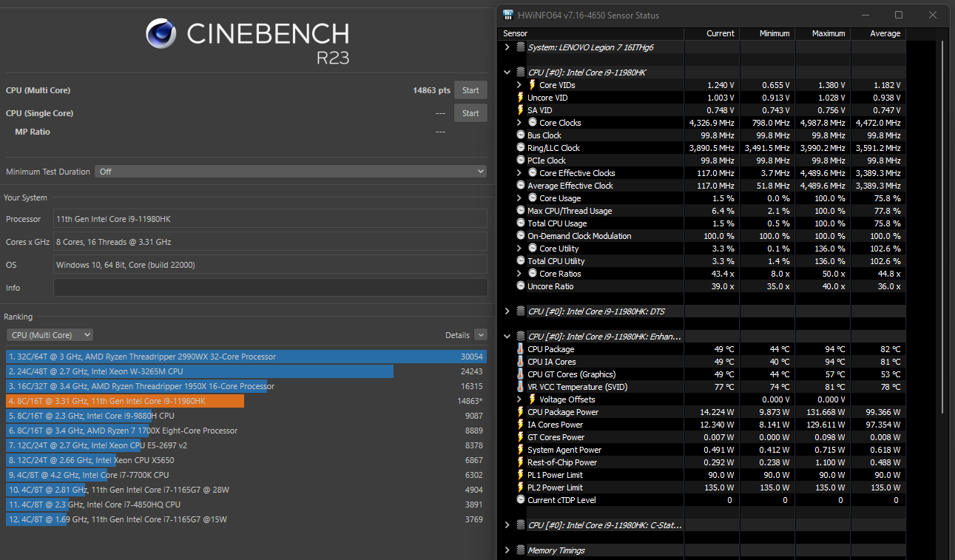This screenshot has width=955, height=560.
Task: Expand the Core Effective Clocks row
Action: click(x=519, y=173)
